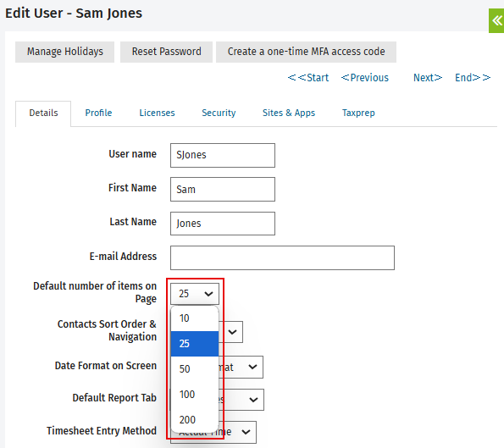Click the User name field containing SJones
This screenshot has width=504, height=448.
point(223,156)
